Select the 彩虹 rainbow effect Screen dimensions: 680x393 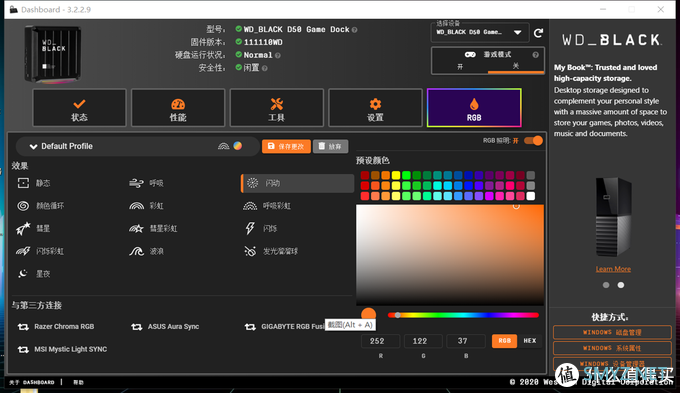(147, 206)
